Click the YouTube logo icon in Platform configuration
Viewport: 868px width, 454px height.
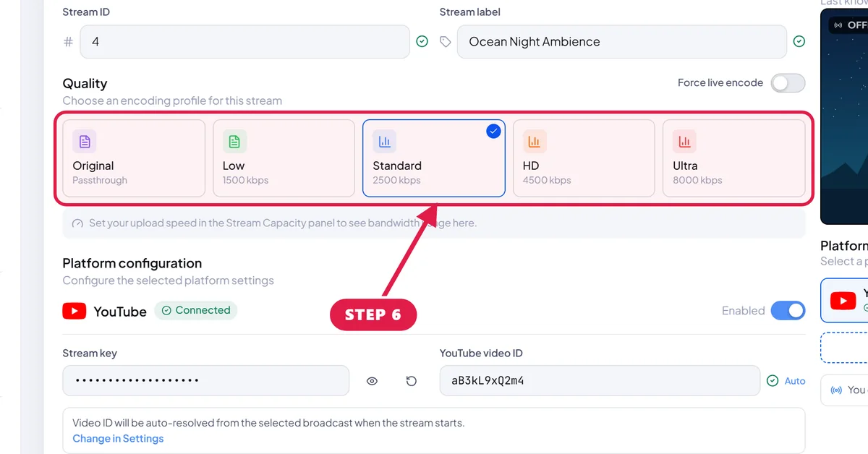75,312
